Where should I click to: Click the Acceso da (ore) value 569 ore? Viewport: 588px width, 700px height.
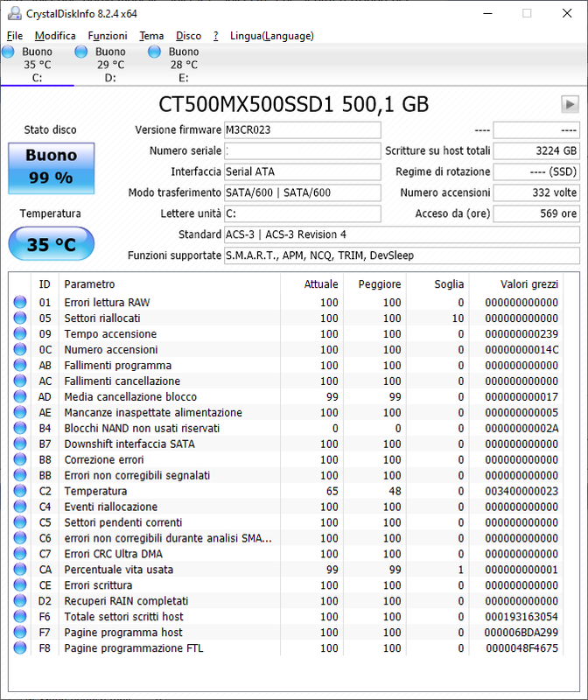point(536,213)
